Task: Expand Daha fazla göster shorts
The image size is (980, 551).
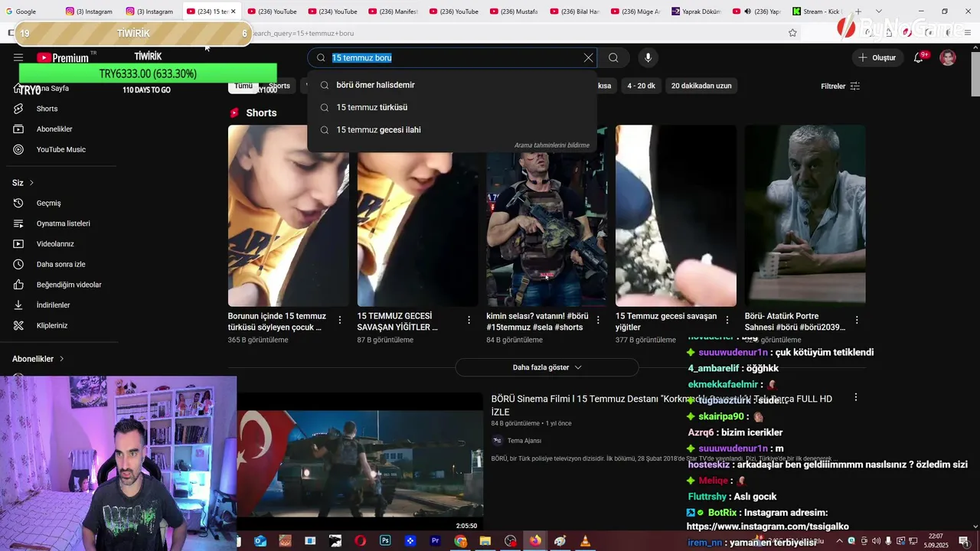Action: pos(547,367)
